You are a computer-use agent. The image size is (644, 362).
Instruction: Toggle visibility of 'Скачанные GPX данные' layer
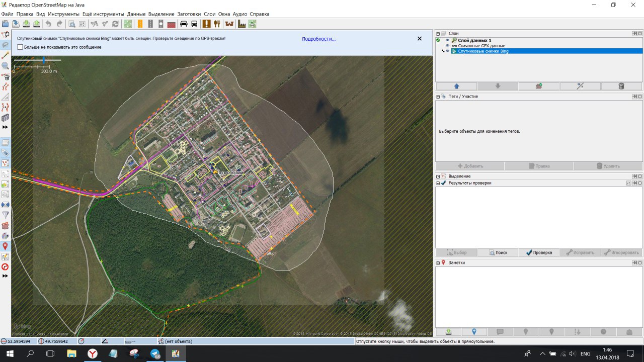447,46
